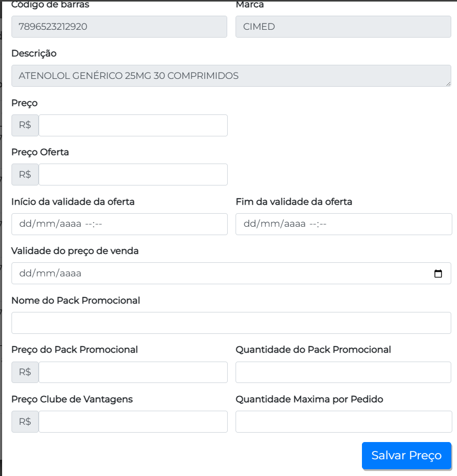Select the Fim da validade da oferta field
The width and height of the screenshot is (457, 476).
[x=344, y=224]
